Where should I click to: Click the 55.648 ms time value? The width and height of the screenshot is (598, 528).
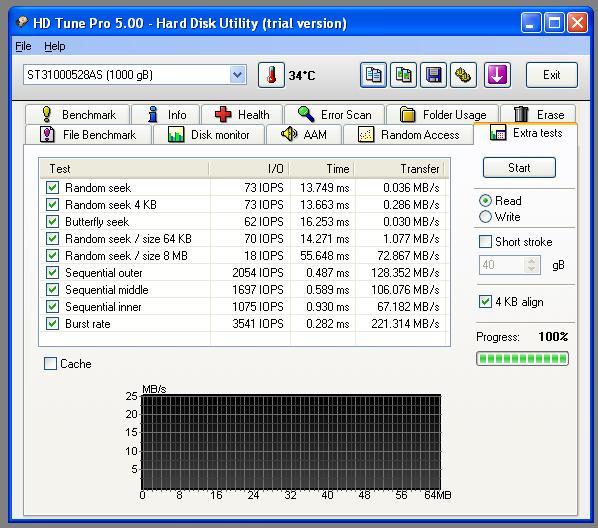(325, 256)
